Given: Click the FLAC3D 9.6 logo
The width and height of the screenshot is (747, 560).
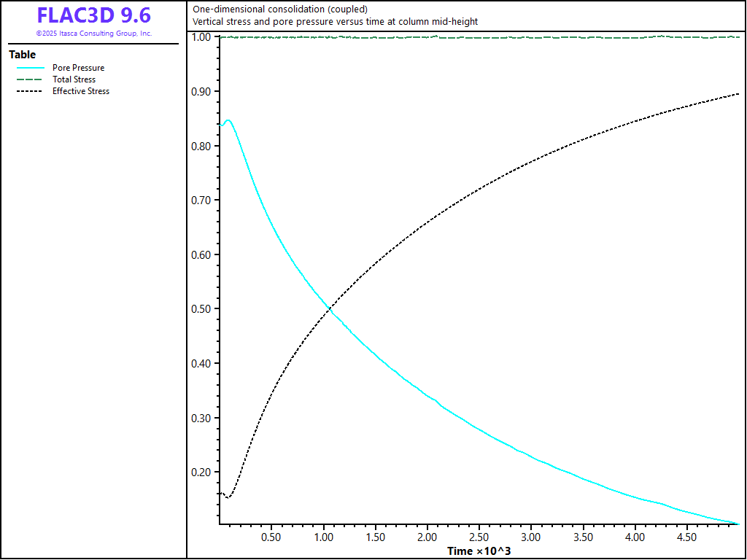Looking at the screenshot, I should (x=93, y=16).
